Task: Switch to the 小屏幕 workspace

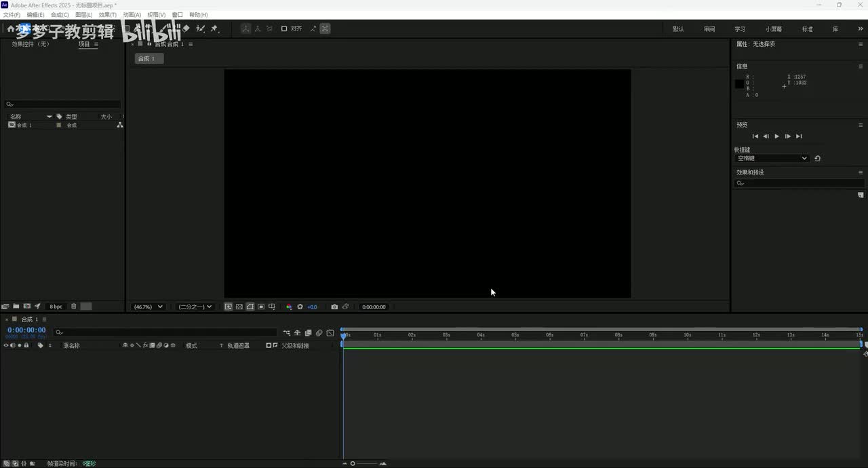Action: tap(774, 29)
